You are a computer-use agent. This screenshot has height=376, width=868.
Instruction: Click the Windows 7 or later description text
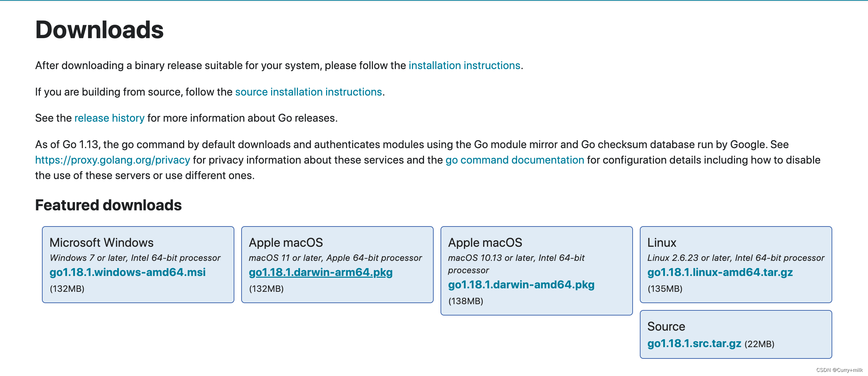pos(135,258)
